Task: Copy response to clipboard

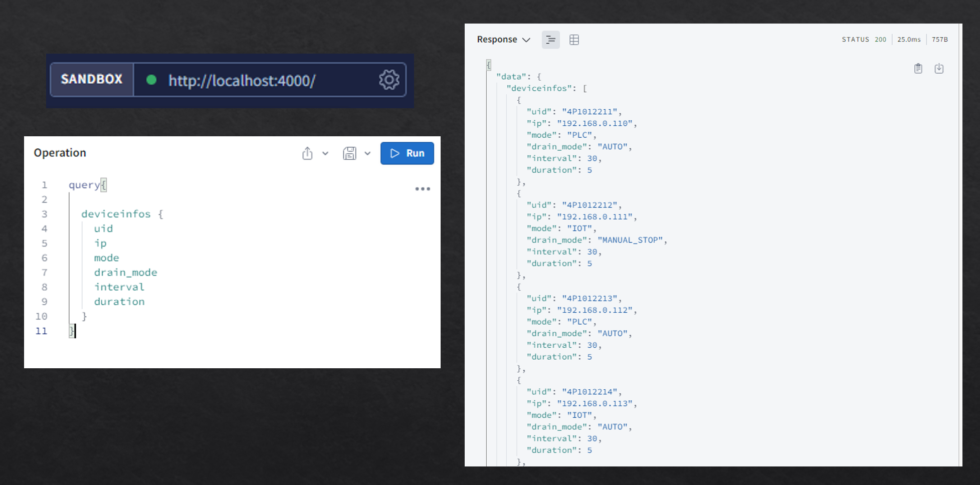Action: coord(918,69)
